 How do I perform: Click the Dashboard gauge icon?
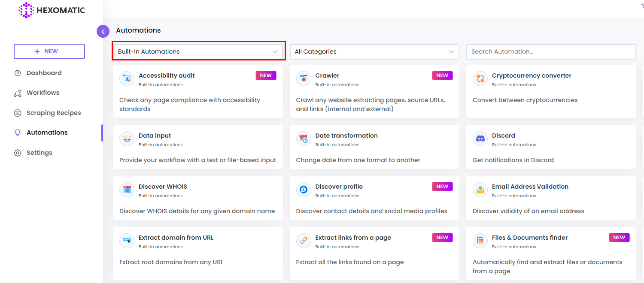[x=18, y=73]
